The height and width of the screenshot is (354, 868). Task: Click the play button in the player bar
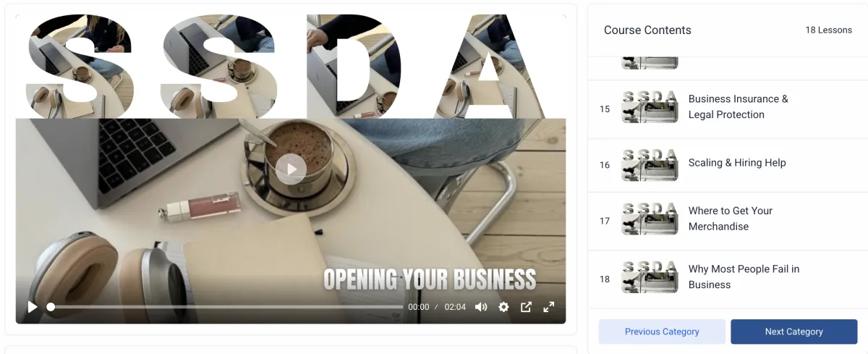coord(32,307)
